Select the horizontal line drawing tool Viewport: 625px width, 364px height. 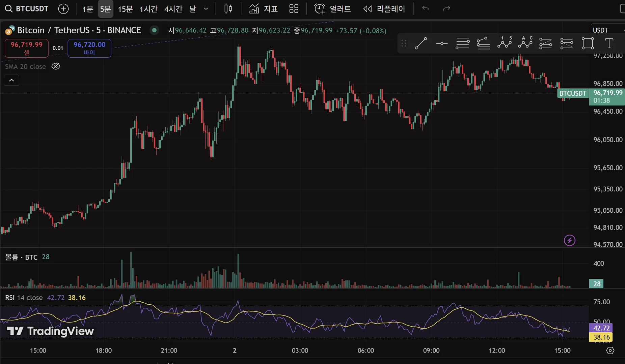pyautogui.click(x=442, y=43)
